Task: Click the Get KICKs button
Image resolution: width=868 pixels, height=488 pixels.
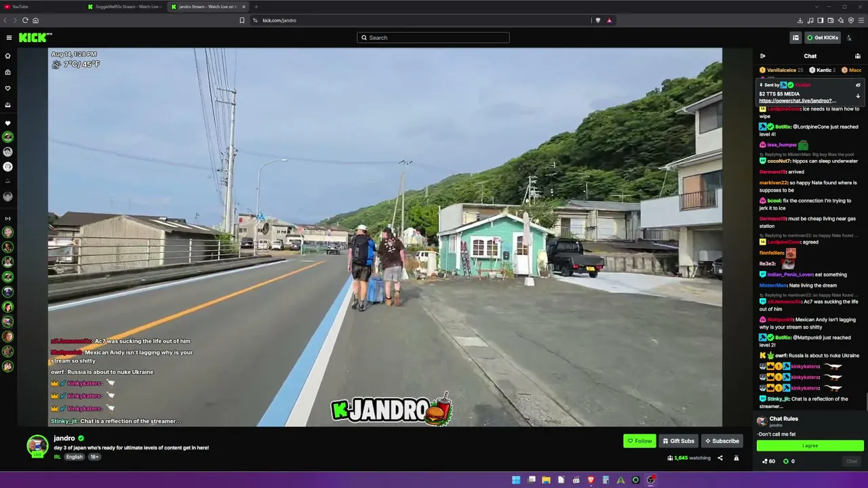Action: 823,38
